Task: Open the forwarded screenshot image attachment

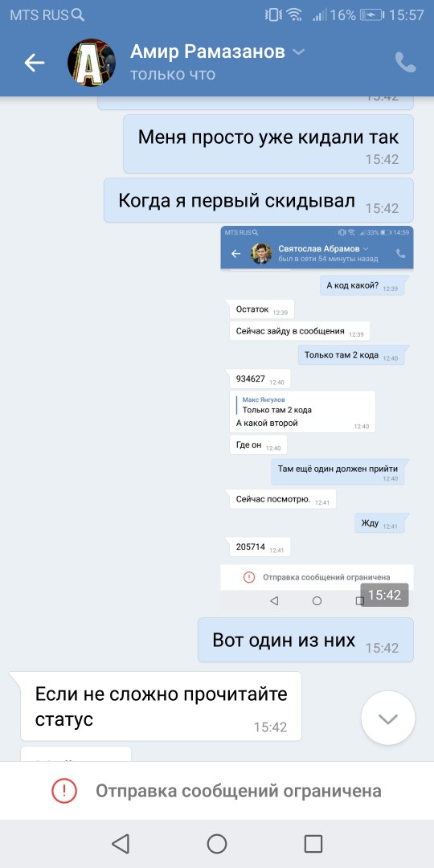Action: 317,419
